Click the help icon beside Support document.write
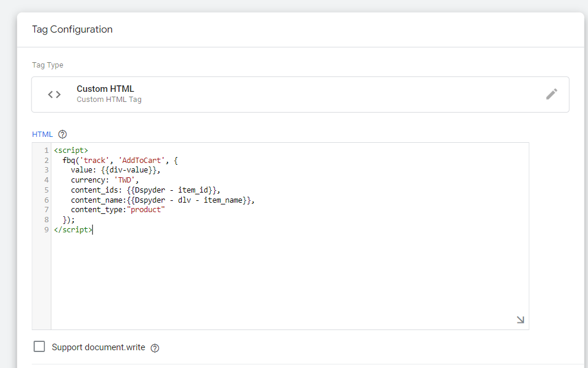588x368 pixels. click(x=155, y=348)
